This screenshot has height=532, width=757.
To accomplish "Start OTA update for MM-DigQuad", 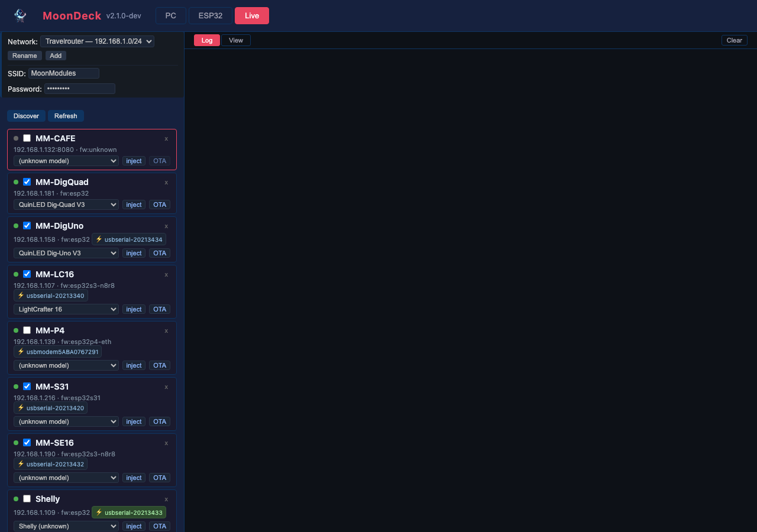I will [160, 205].
